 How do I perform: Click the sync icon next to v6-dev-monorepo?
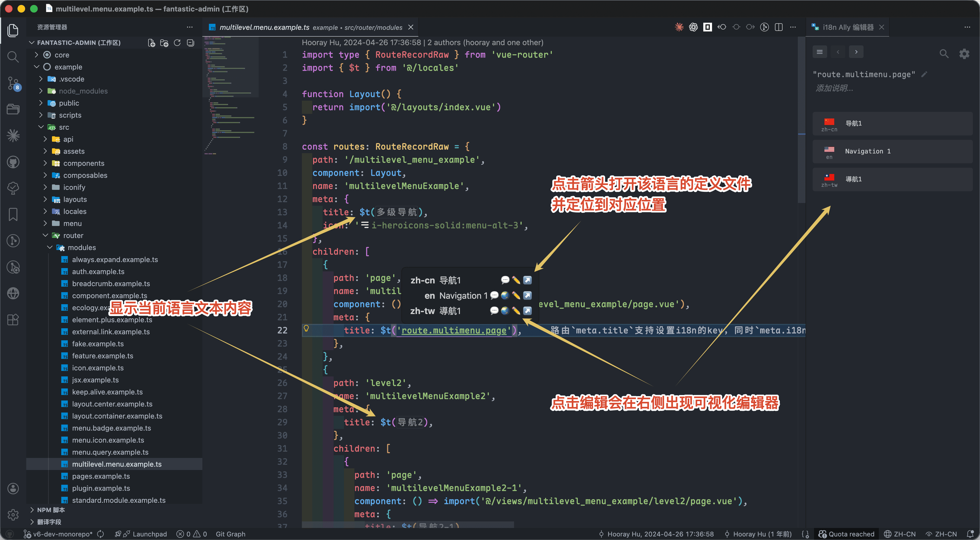100,534
